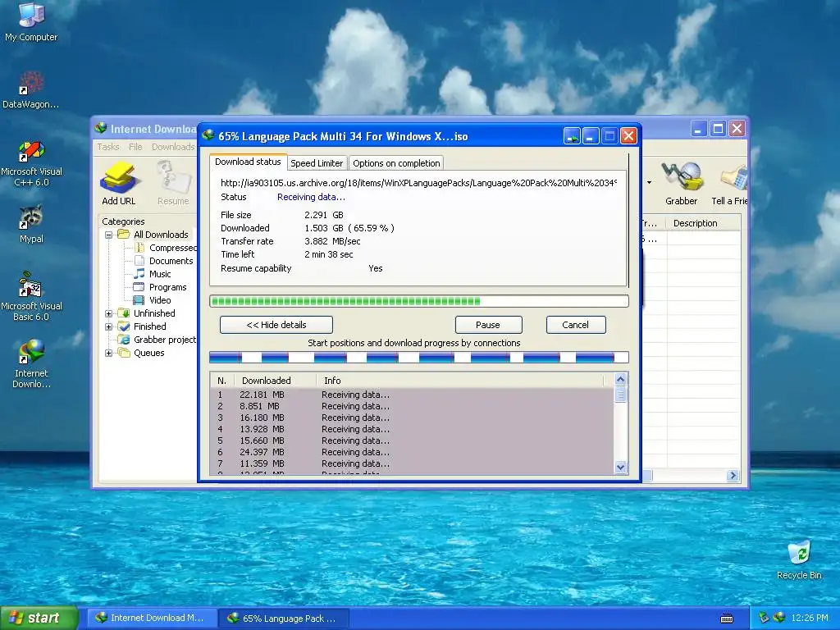Click Tell a Friend toolbar icon
840x630 pixels.
pyautogui.click(x=729, y=184)
